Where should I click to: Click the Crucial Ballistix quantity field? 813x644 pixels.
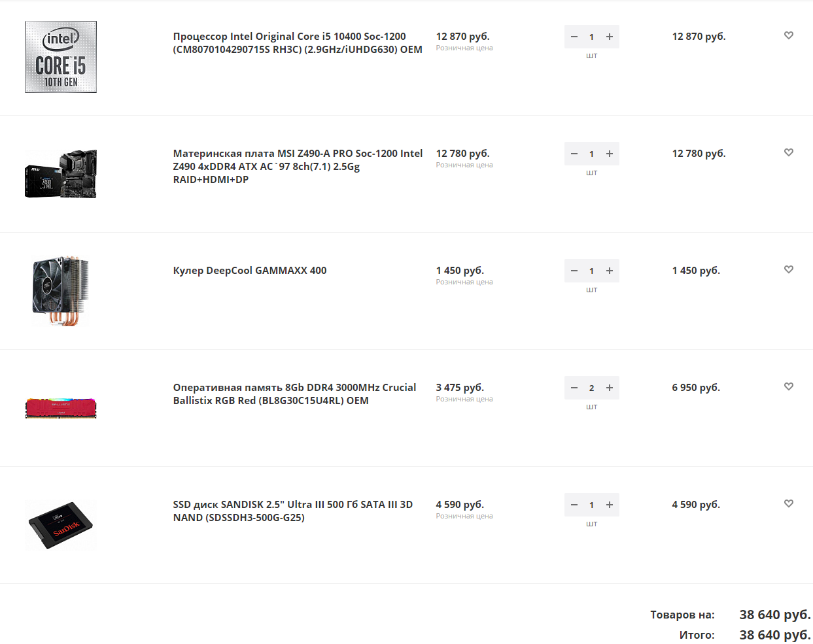pyautogui.click(x=592, y=388)
